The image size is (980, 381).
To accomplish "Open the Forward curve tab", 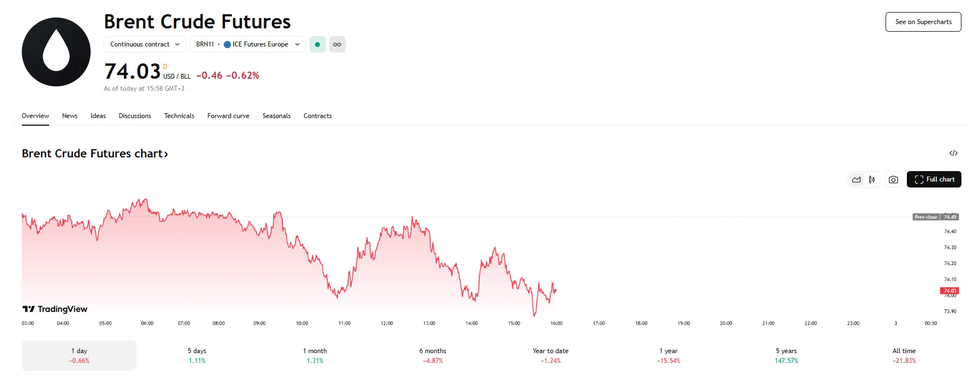I will click(x=228, y=116).
